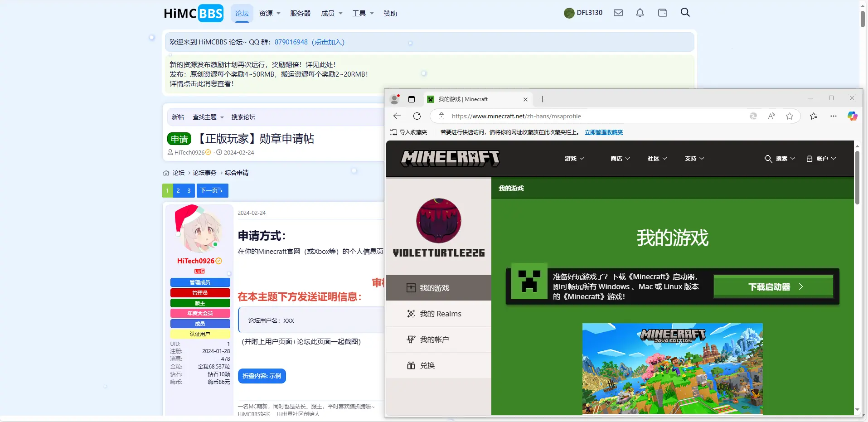Select 赞助 in the forum menu
This screenshot has width=868, height=422.
tap(390, 13)
